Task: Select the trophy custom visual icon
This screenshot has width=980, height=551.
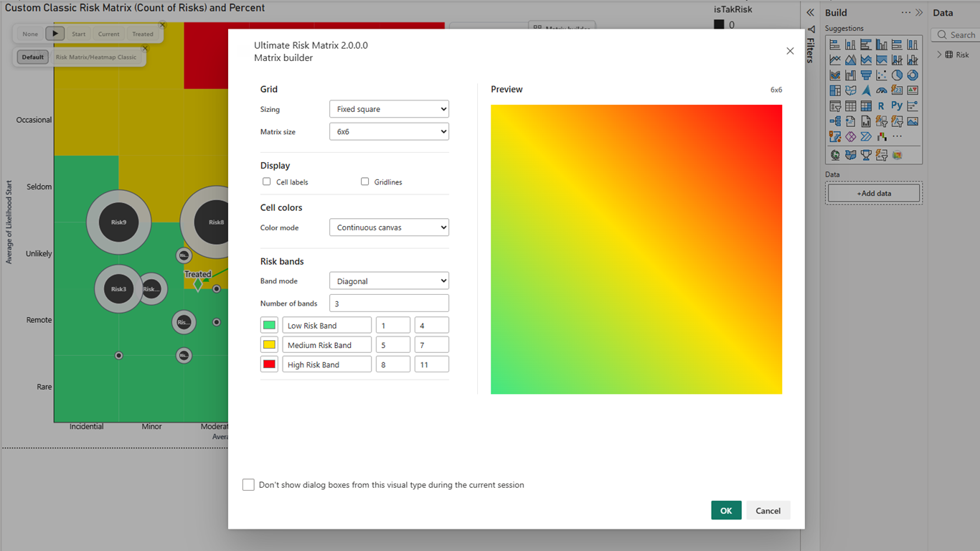Action: click(866, 154)
